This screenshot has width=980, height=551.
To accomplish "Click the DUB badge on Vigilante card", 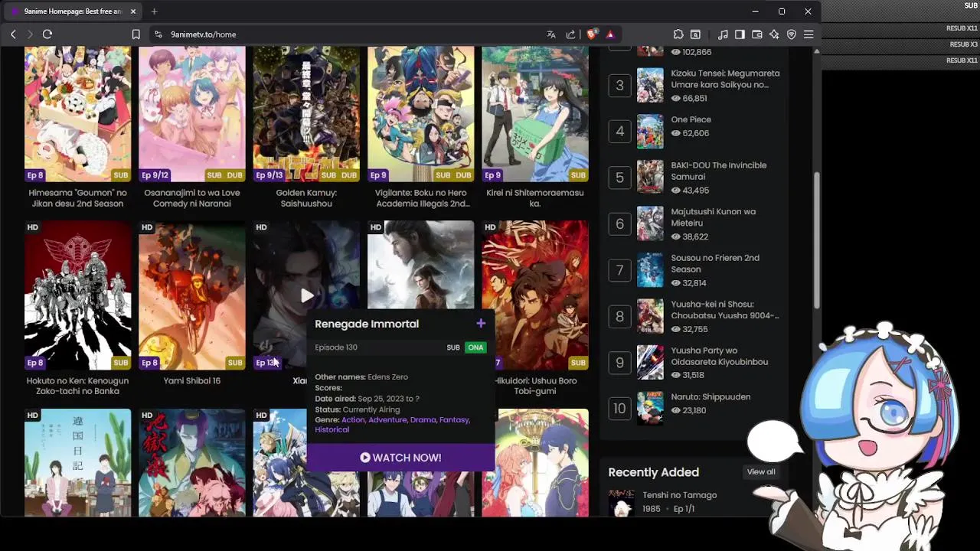I will (463, 175).
